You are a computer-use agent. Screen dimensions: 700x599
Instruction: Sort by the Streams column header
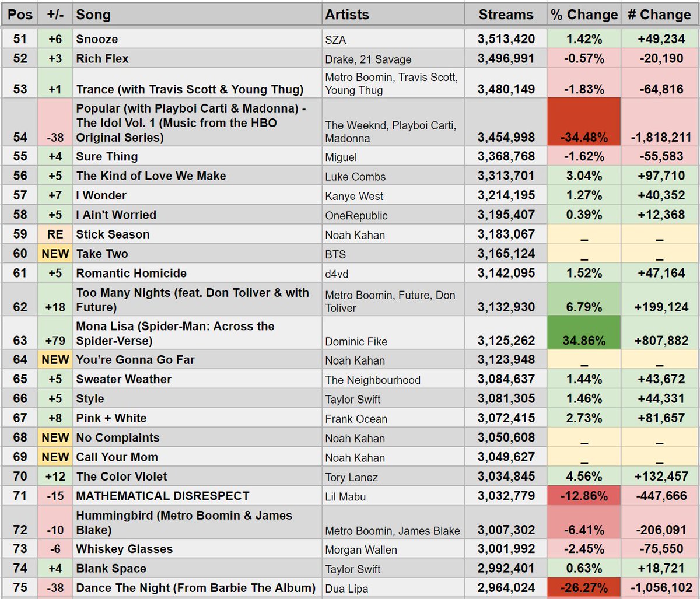pos(505,15)
